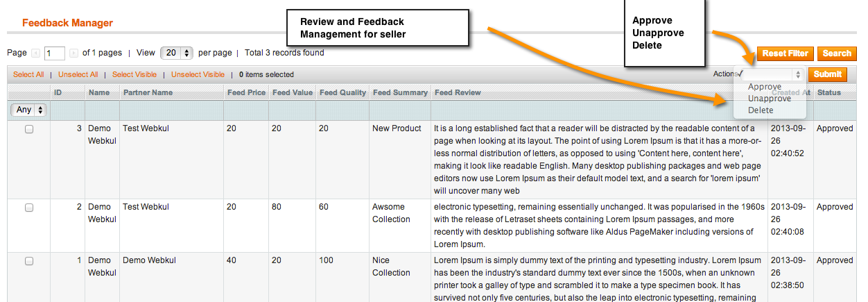This screenshot has width=868, height=302.
Task: Click the Submit button
Action: click(x=828, y=74)
